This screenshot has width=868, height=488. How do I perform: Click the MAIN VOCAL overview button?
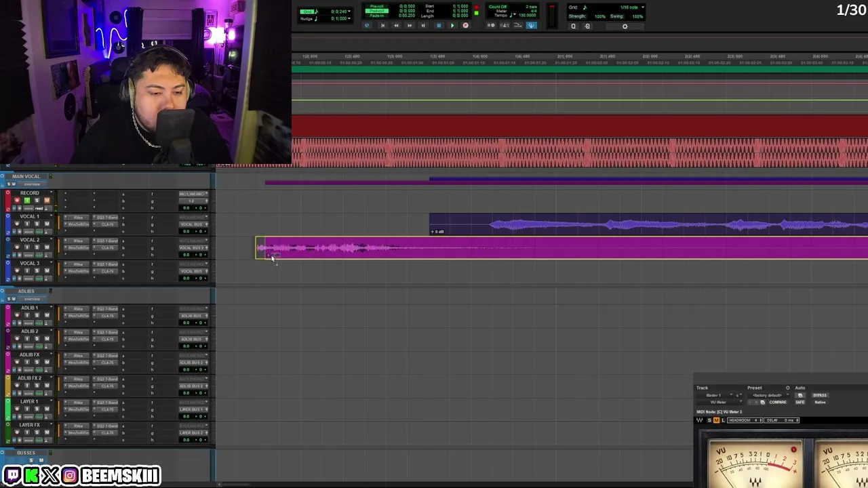(32, 184)
